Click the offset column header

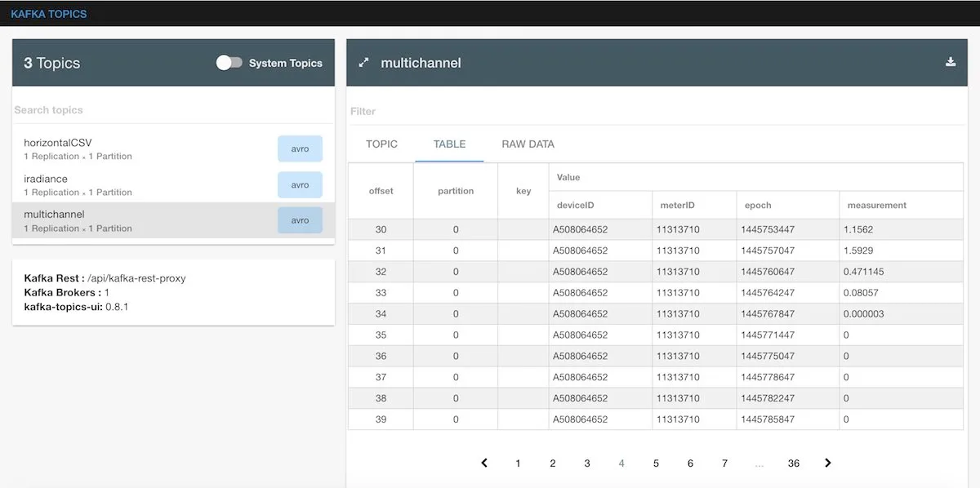[x=380, y=190]
